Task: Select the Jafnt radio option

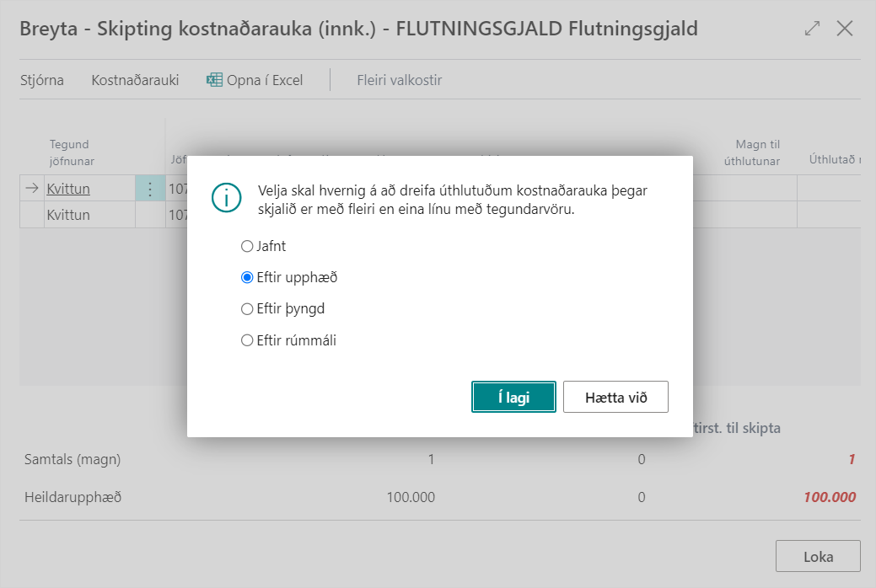Action: (x=247, y=247)
